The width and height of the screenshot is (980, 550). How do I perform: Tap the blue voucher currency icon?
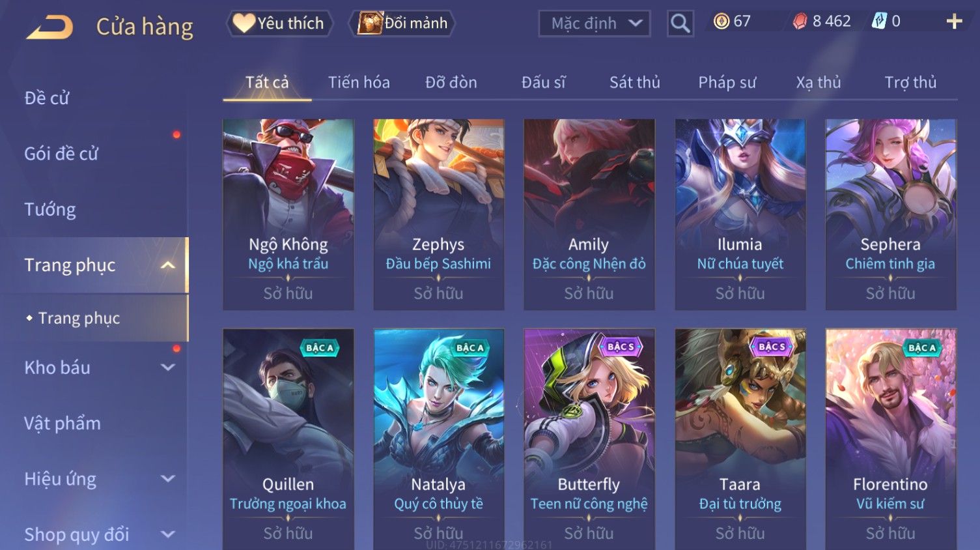(879, 22)
